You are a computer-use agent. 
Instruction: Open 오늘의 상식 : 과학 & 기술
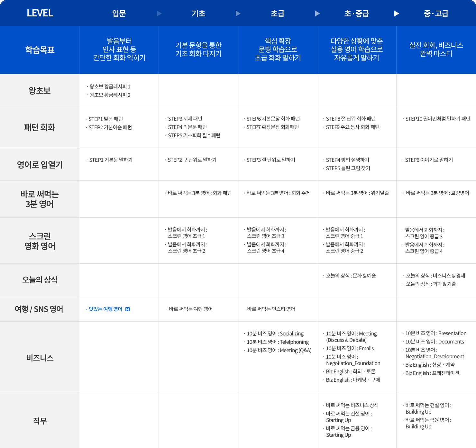(x=431, y=284)
